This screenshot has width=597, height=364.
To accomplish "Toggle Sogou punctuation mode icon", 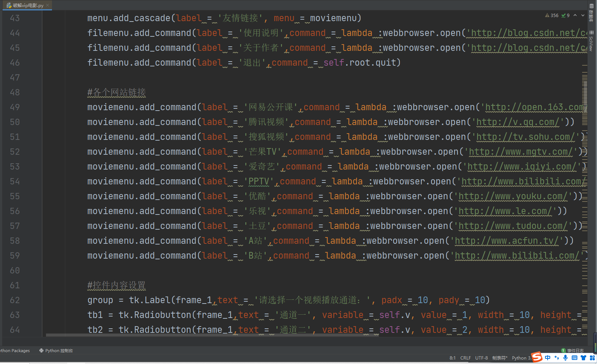I will [557, 358].
